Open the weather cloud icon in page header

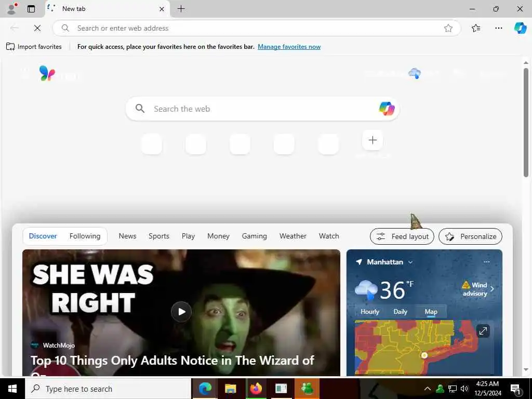(415, 73)
